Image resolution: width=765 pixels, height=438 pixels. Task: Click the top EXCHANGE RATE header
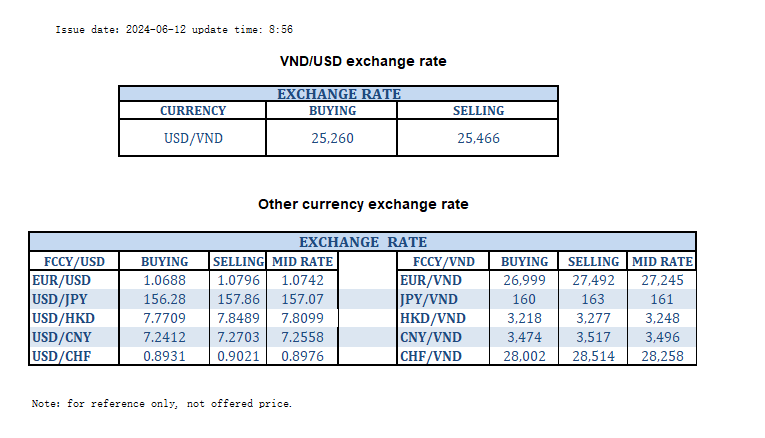338,94
